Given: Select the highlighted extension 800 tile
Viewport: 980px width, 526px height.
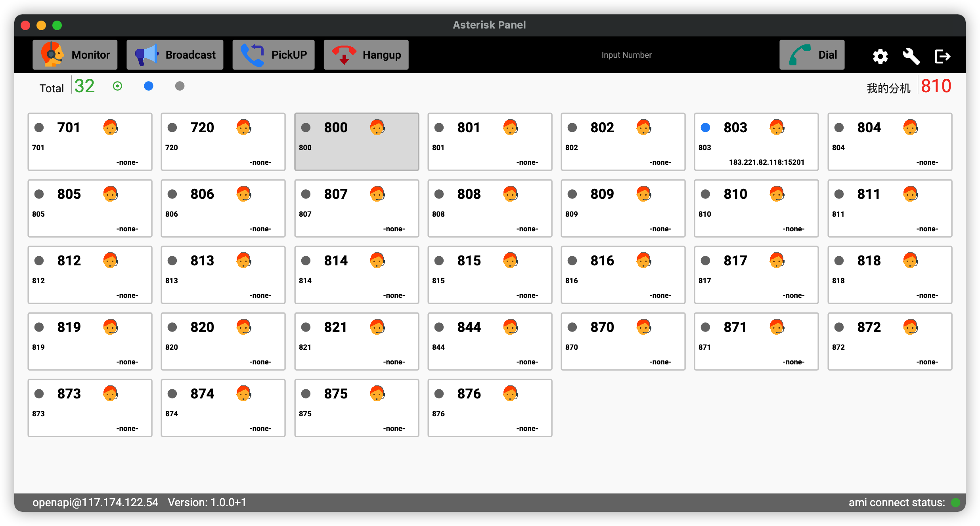Looking at the screenshot, I should (x=356, y=142).
